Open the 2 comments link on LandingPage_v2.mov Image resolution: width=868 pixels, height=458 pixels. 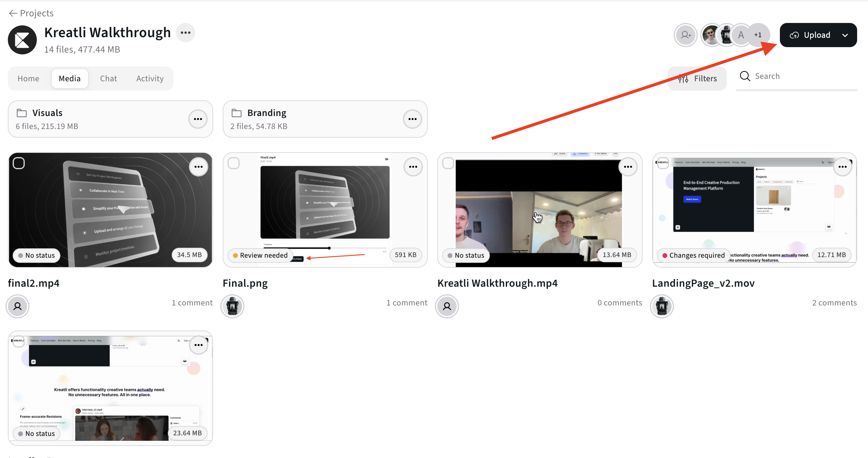pos(834,302)
